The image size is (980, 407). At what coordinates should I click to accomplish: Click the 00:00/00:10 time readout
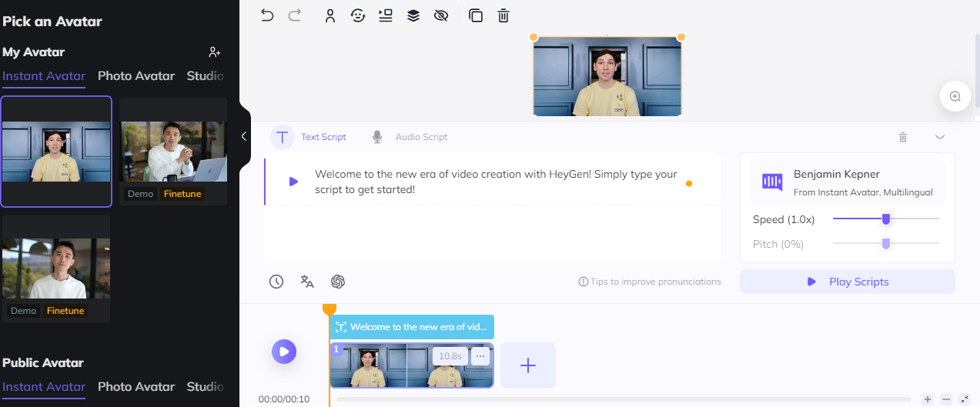(x=284, y=399)
